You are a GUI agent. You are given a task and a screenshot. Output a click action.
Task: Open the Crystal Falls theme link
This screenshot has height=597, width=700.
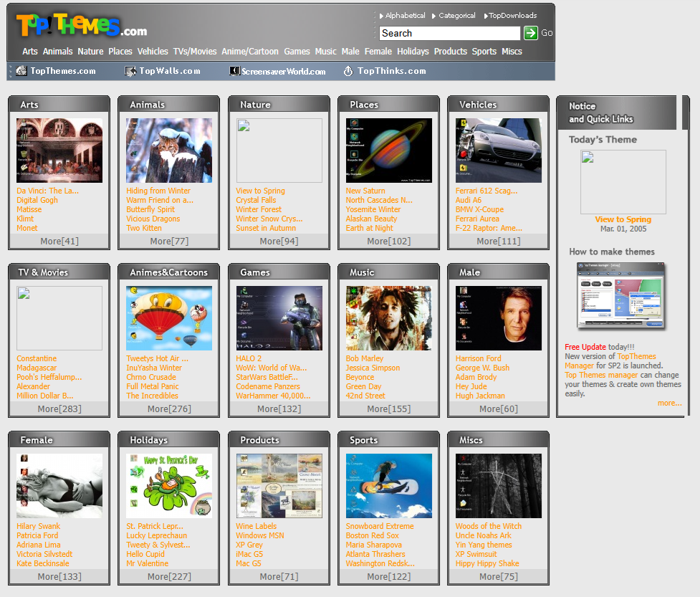tap(256, 200)
